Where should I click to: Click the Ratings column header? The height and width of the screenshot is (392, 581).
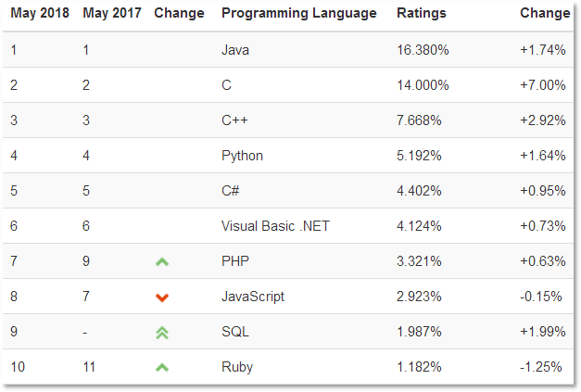pos(421,14)
